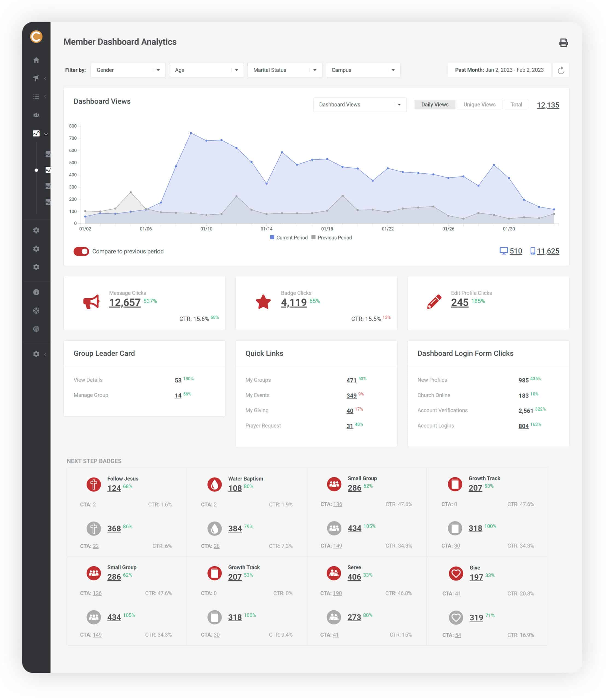Open the first analytics submenu item
Image resolution: width=606 pixels, height=700 pixels.
tap(48, 154)
